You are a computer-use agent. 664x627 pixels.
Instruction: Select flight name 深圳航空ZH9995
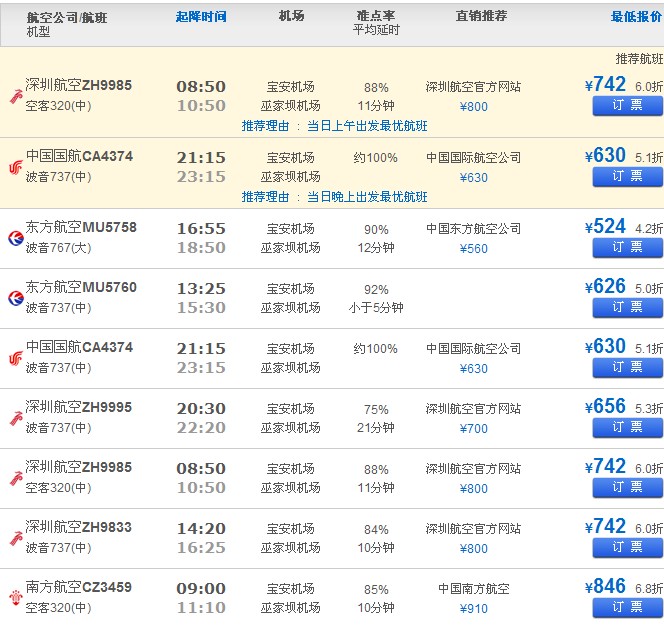[79, 407]
